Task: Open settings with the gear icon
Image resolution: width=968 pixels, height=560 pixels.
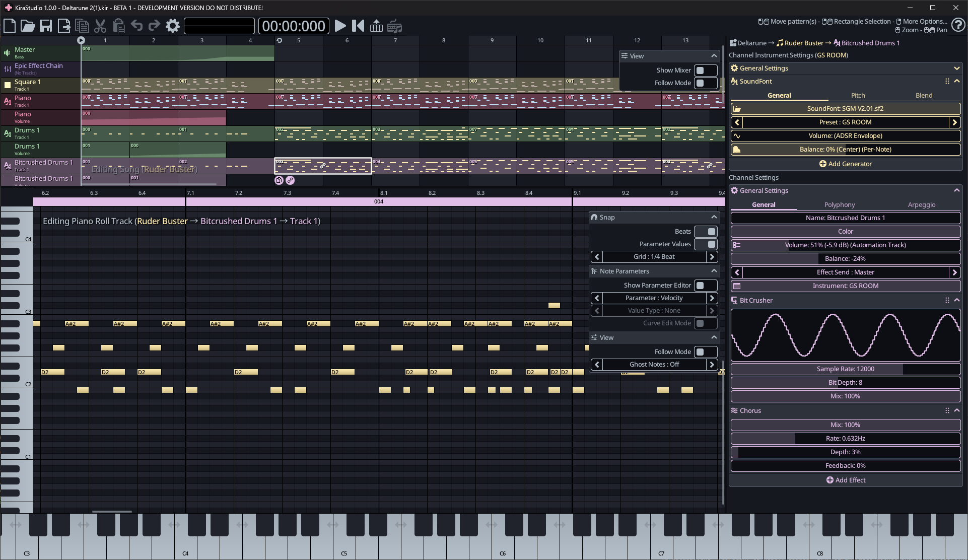Action: (x=173, y=26)
